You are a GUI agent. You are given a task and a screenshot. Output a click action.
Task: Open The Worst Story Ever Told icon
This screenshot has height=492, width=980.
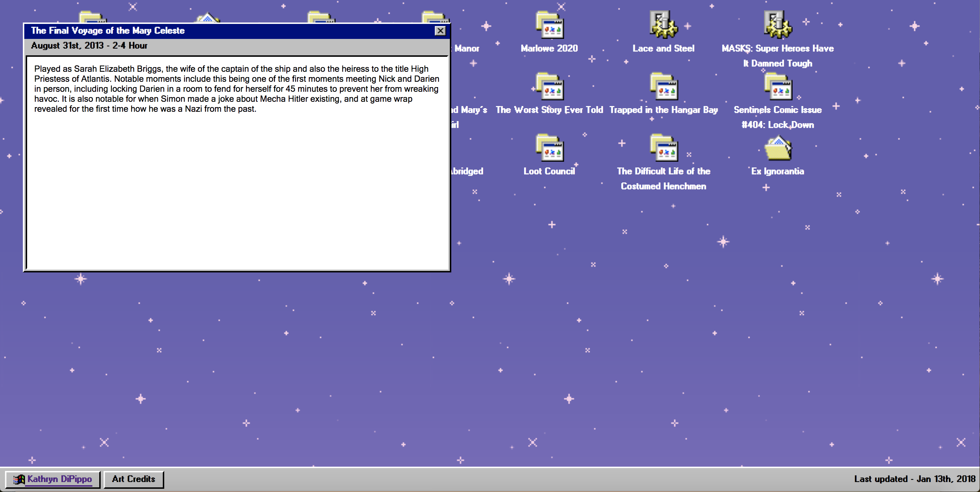(x=549, y=87)
